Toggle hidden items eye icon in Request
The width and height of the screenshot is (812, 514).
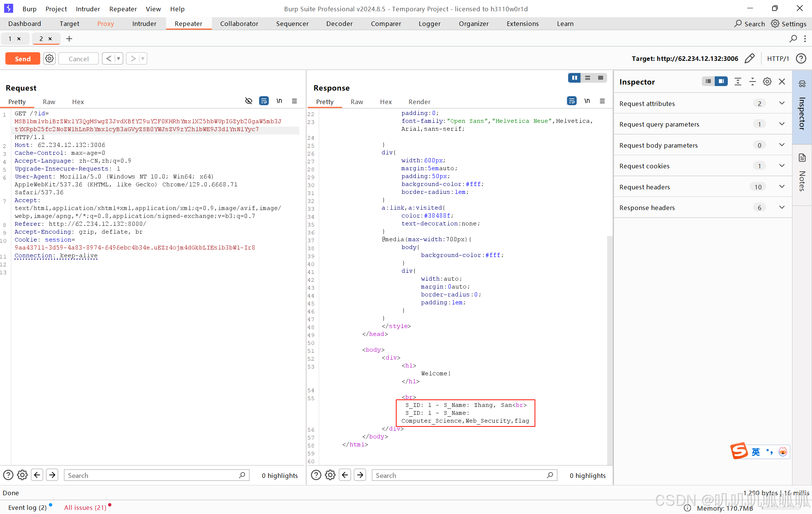[x=248, y=101]
